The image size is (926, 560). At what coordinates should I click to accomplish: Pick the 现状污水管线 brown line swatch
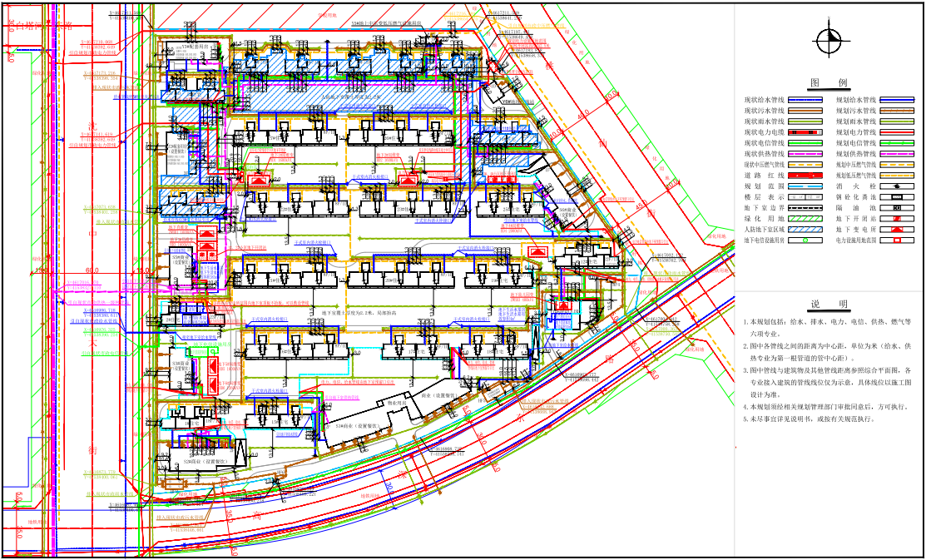pos(805,111)
